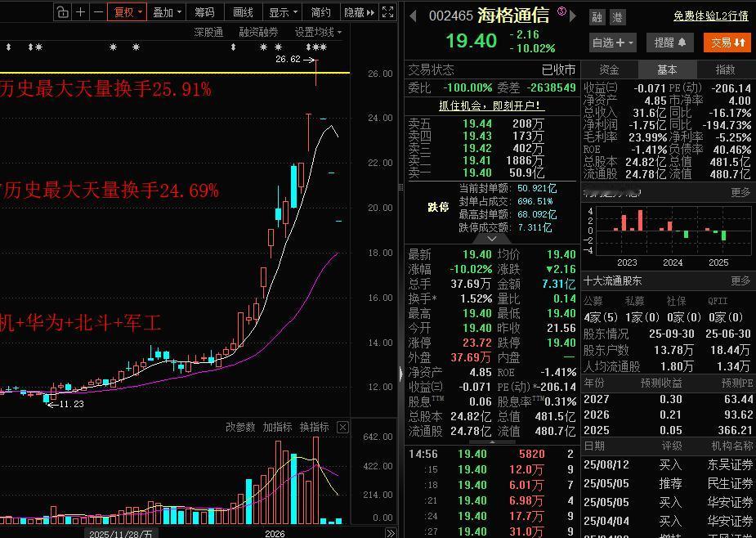The image size is (756, 538).
Task: Click the fullscreen expand icon on the toolbar
Action: (x=387, y=11)
